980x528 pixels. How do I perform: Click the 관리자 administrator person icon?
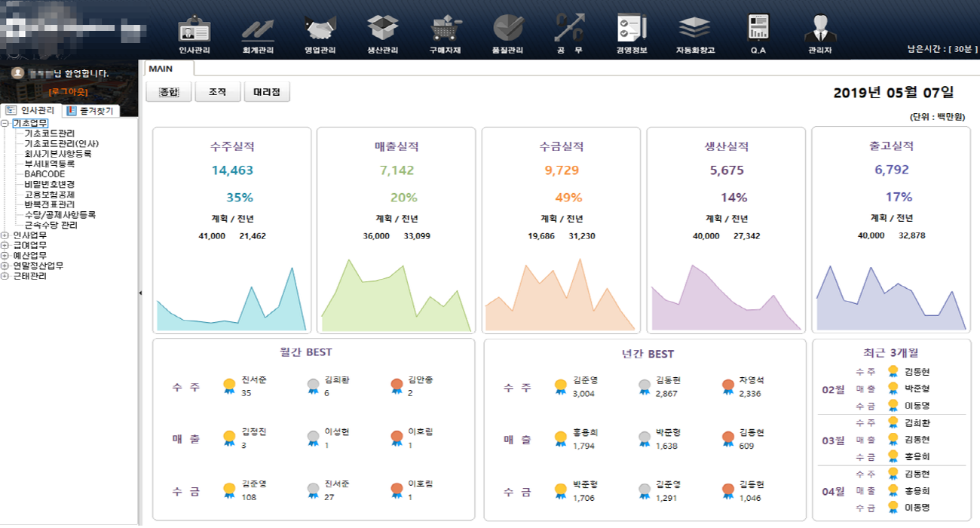click(x=819, y=30)
